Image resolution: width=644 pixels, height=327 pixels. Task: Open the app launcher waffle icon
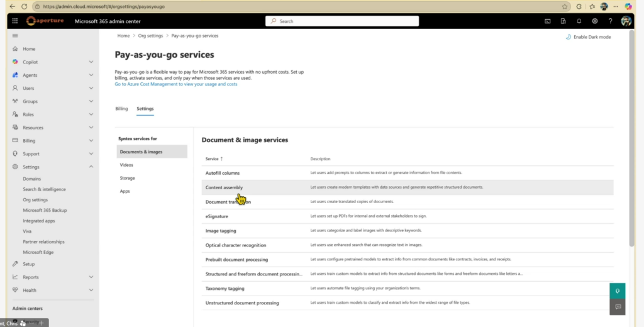point(15,21)
